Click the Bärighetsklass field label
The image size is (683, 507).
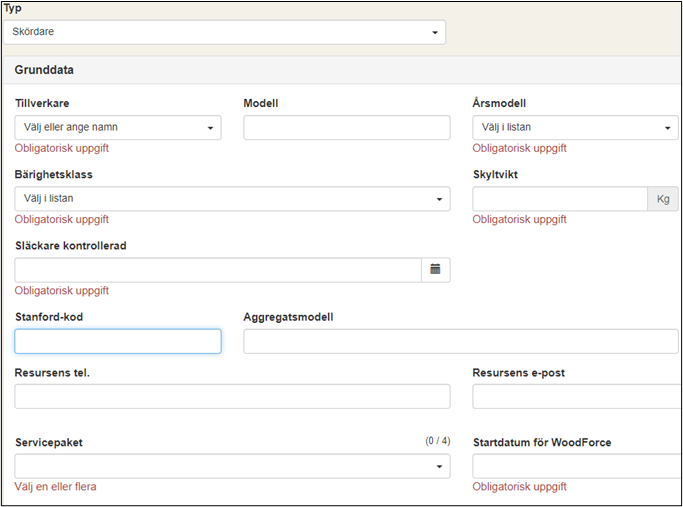[x=55, y=174]
